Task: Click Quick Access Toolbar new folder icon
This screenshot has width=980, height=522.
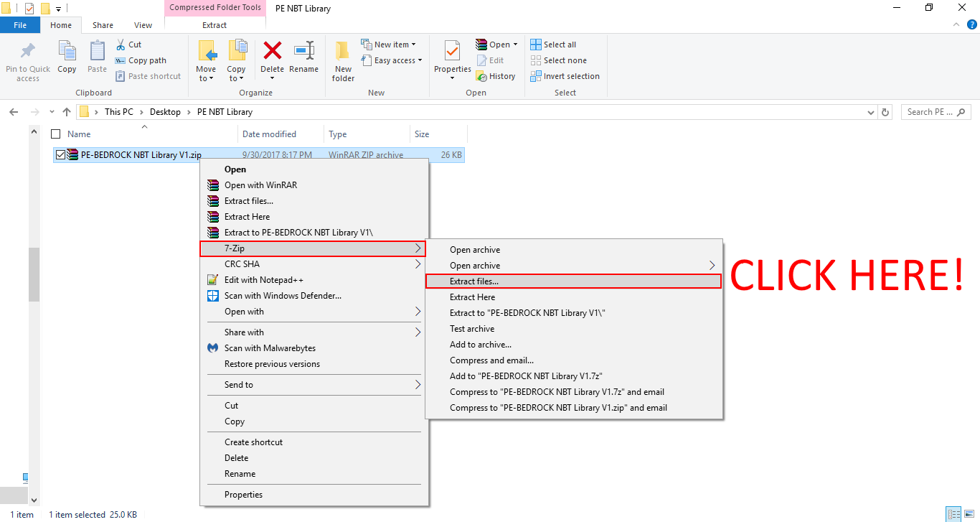Action: (x=45, y=9)
